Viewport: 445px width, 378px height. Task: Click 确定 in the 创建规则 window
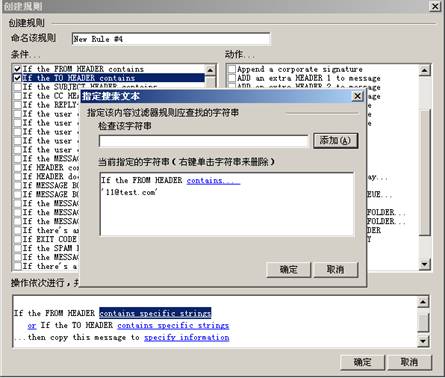[362, 362]
